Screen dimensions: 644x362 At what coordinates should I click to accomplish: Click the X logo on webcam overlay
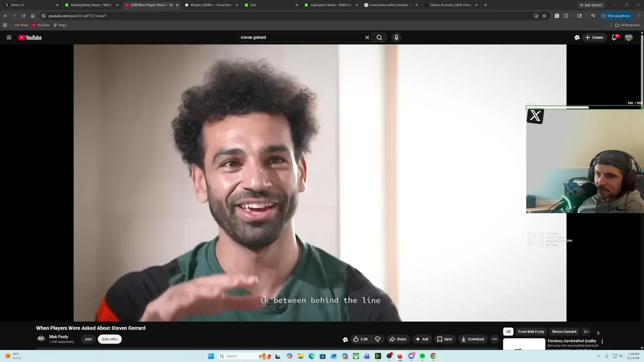(535, 116)
